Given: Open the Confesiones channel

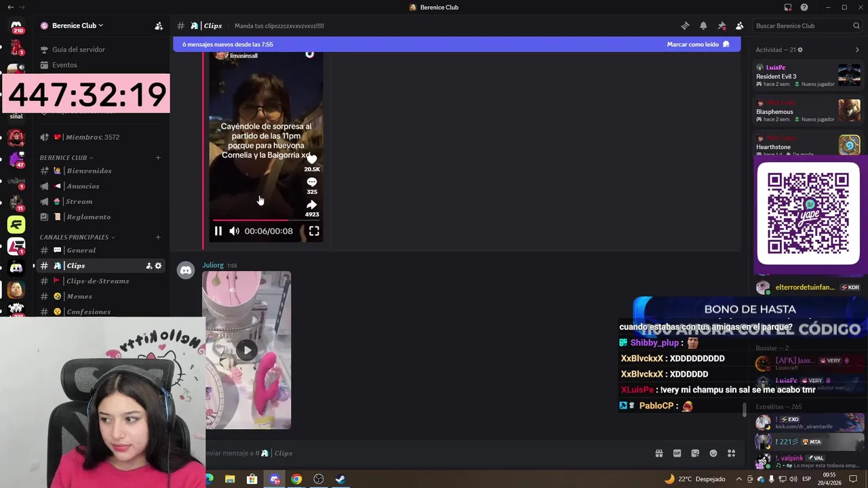Looking at the screenshot, I should point(88,312).
